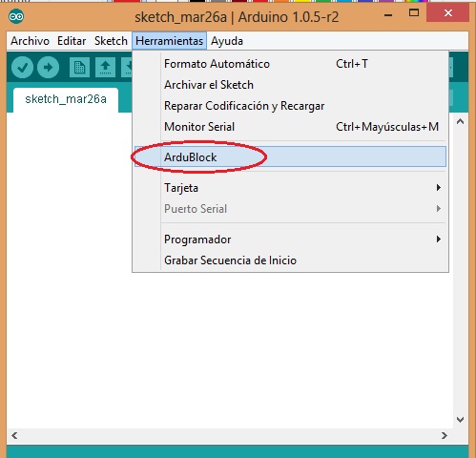The height and width of the screenshot is (458, 476).
Task: Click the Arduino logo in title bar
Action: [x=16, y=16]
